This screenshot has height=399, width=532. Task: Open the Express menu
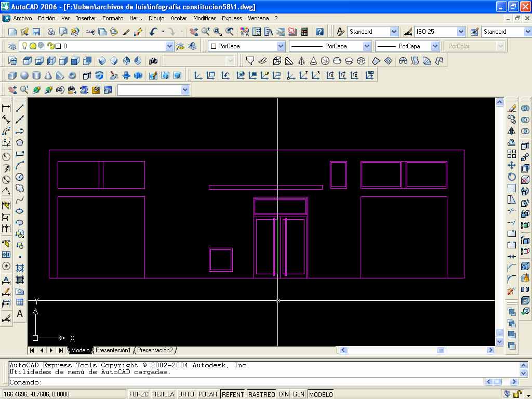pyautogui.click(x=232, y=18)
